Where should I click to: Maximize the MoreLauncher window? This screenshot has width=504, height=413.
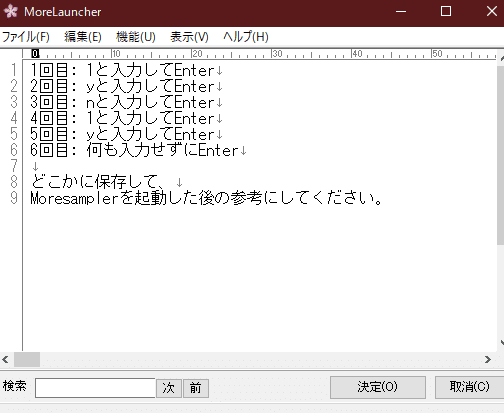pyautogui.click(x=446, y=11)
